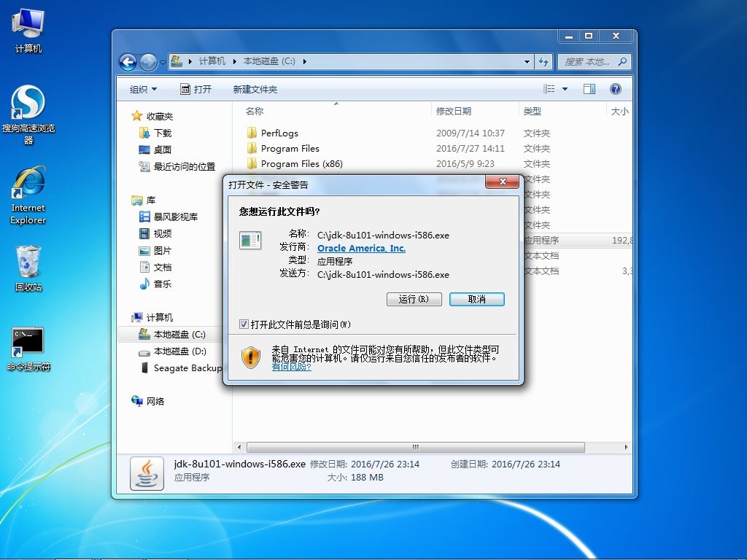This screenshot has height=560, width=747.
Task: Open 暴风影视库 library
Action: pyautogui.click(x=175, y=217)
